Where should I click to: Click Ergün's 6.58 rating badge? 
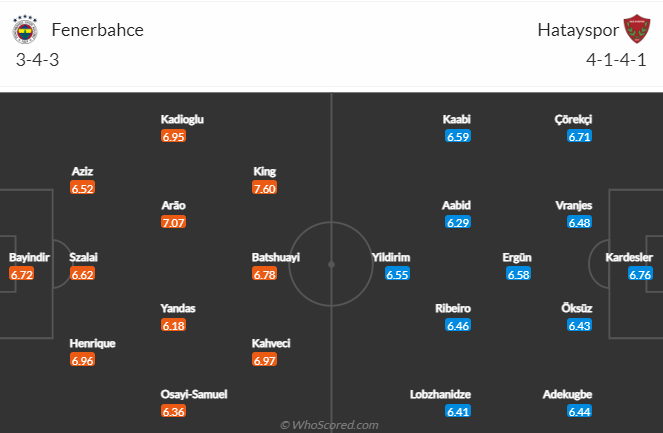coord(518,274)
